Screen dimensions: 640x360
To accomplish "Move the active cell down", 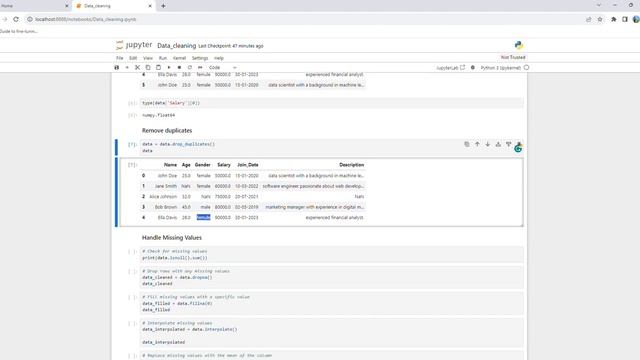I will coord(488,144).
